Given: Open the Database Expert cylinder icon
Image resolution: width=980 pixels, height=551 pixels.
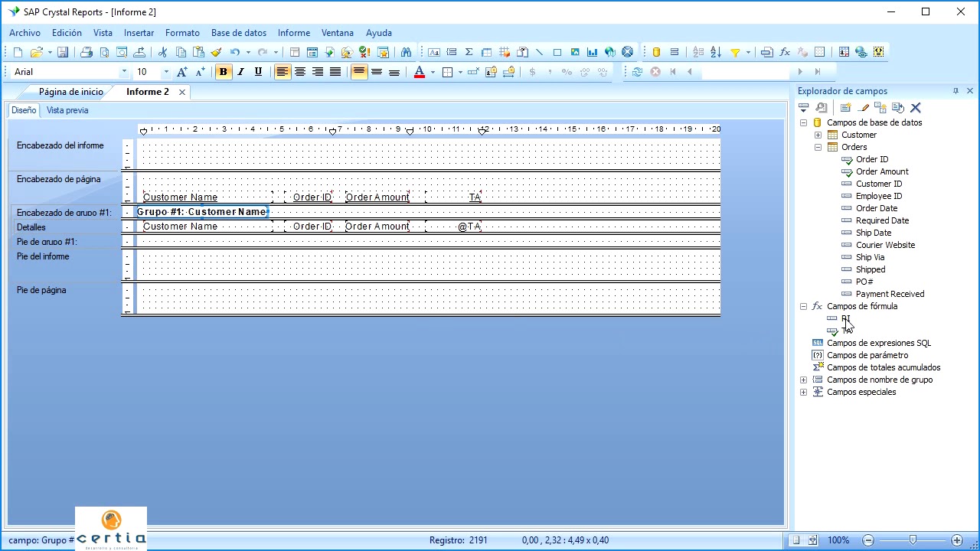Looking at the screenshot, I should tap(656, 52).
